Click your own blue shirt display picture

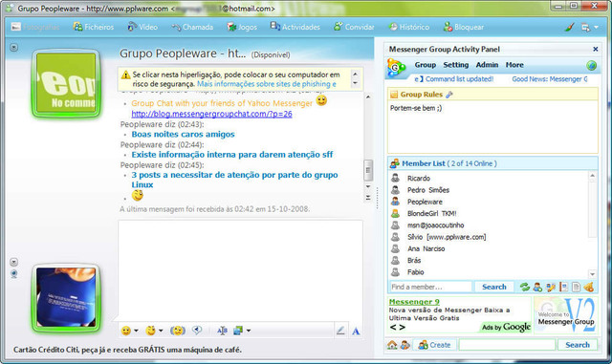point(66,298)
